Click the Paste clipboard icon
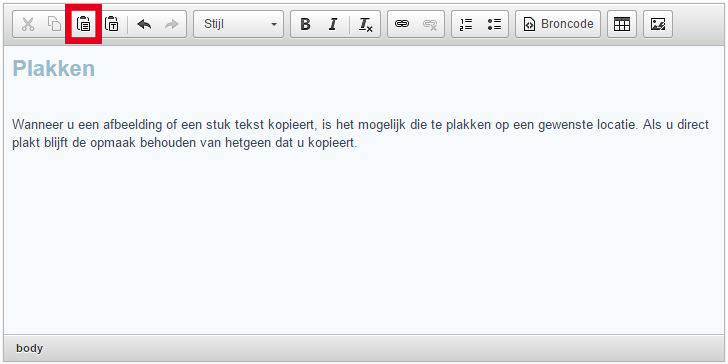Viewport: 728px width, 364px height. coord(84,24)
